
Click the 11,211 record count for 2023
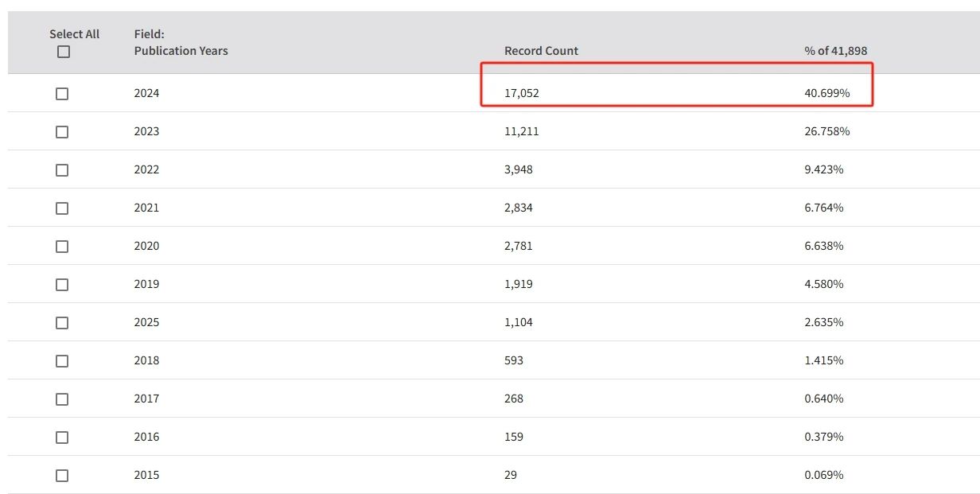click(522, 131)
